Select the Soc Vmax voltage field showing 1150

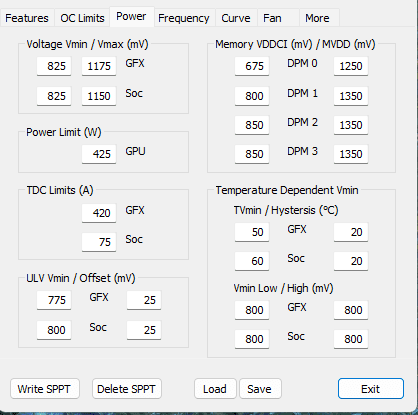(x=99, y=96)
